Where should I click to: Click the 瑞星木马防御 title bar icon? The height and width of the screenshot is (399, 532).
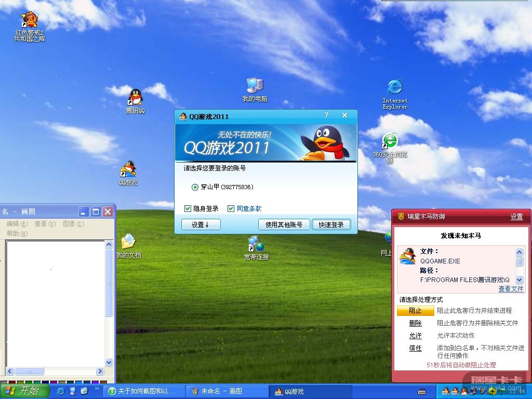tap(401, 216)
